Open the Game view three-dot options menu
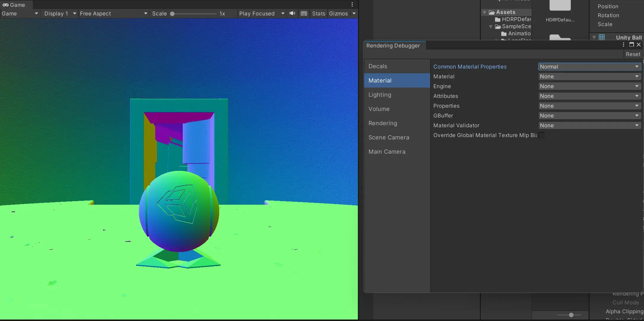644x321 pixels. tap(352, 4)
